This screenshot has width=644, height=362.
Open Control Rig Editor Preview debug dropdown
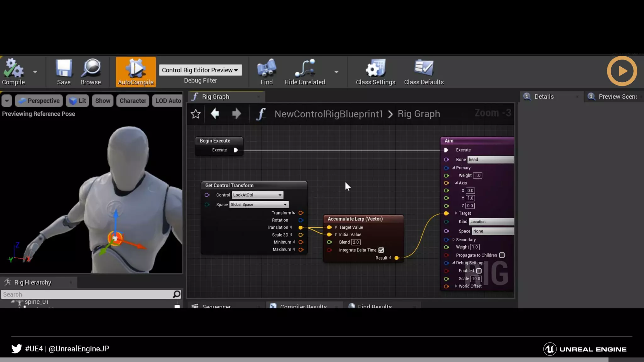pyautogui.click(x=200, y=70)
